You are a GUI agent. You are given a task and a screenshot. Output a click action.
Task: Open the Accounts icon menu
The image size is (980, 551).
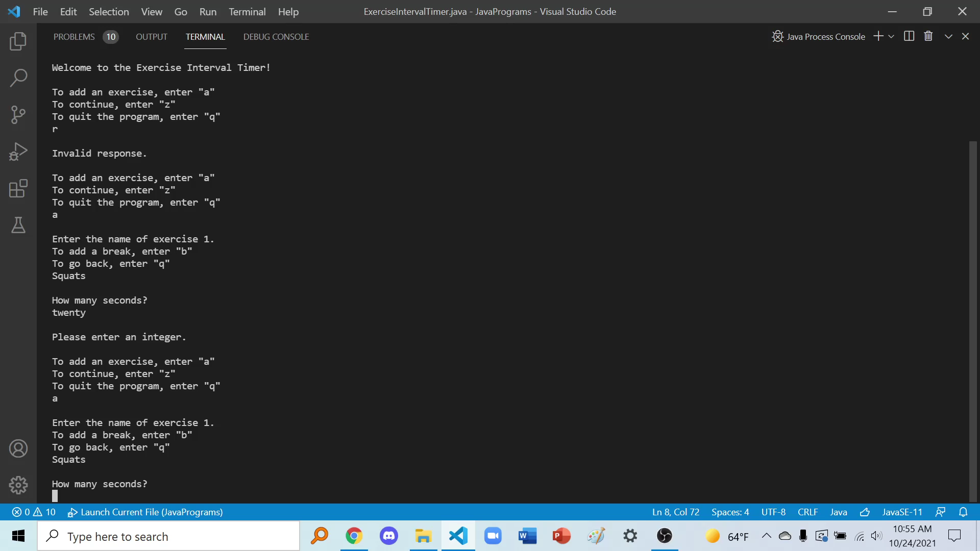coord(18,448)
